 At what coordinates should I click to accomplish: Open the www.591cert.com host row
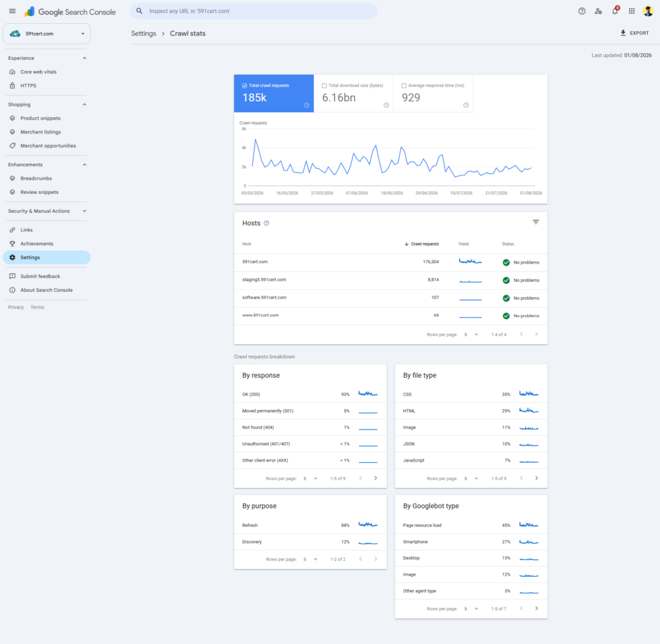click(x=391, y=316)
